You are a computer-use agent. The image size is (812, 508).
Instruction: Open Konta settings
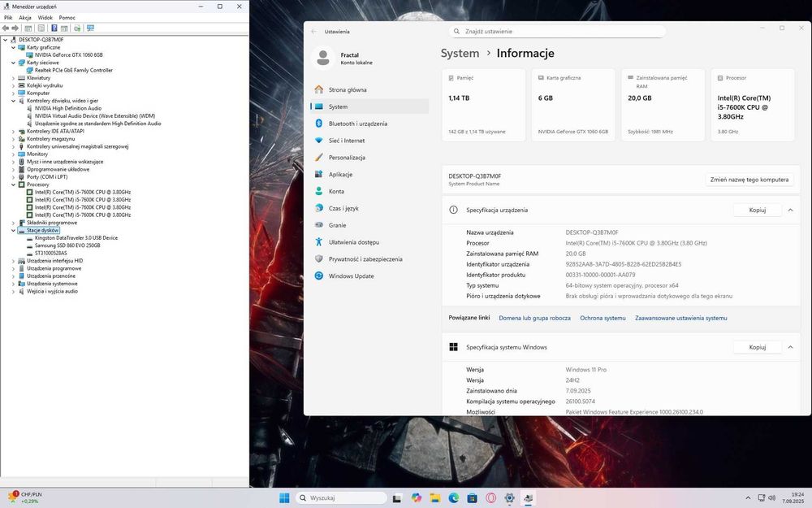[x=369, y=191]
